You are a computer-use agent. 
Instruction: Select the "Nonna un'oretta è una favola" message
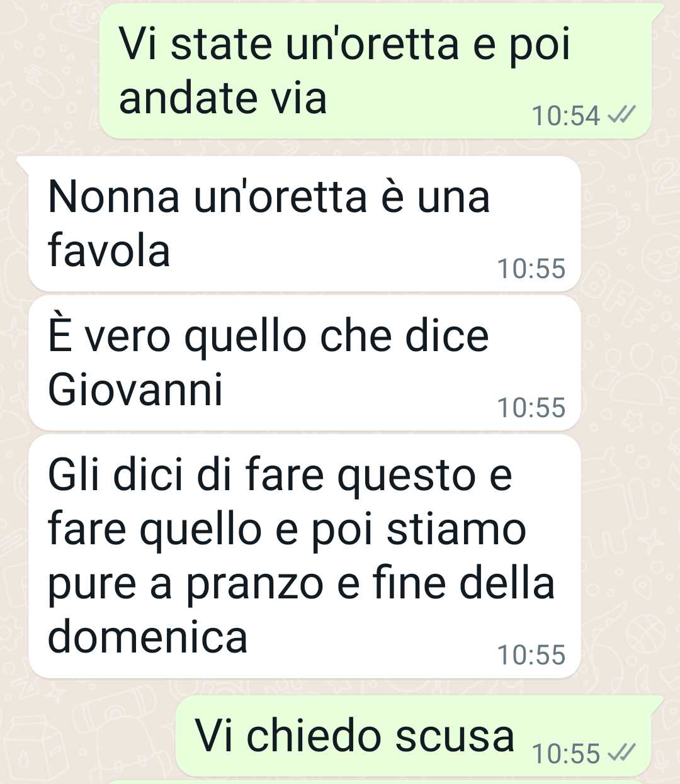pos(304,223)
